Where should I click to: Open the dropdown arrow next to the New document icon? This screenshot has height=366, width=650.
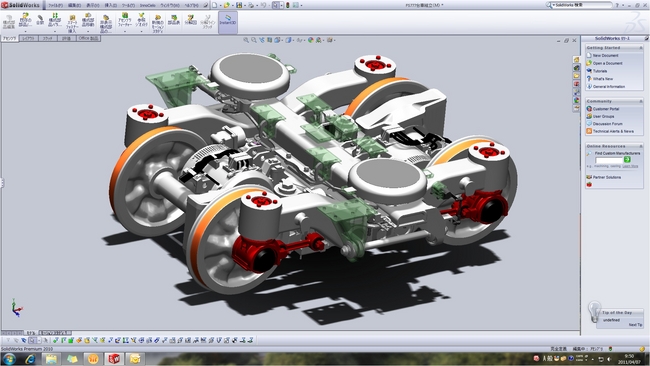221,5
